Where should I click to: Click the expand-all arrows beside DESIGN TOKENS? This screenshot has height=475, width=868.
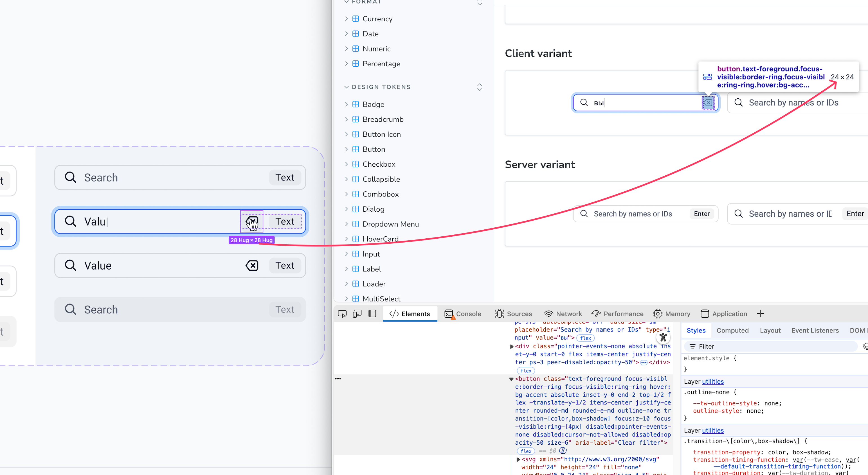pos(480,87)
